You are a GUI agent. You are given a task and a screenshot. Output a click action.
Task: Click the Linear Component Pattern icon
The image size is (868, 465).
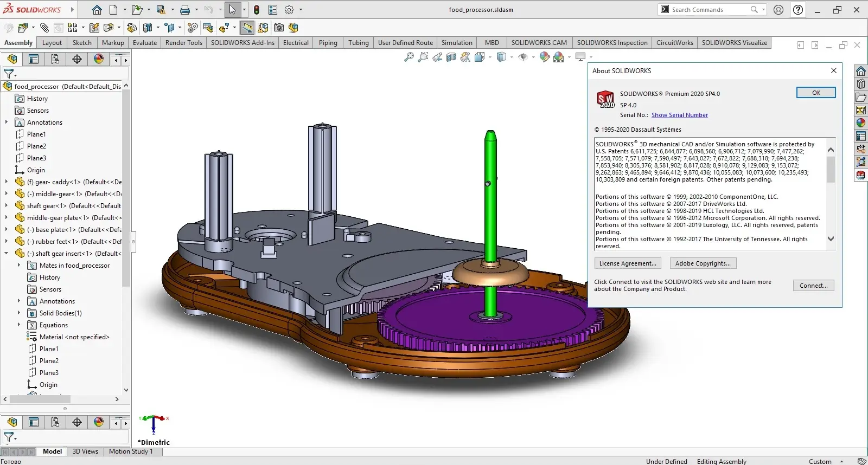click(x=73, y=28)
